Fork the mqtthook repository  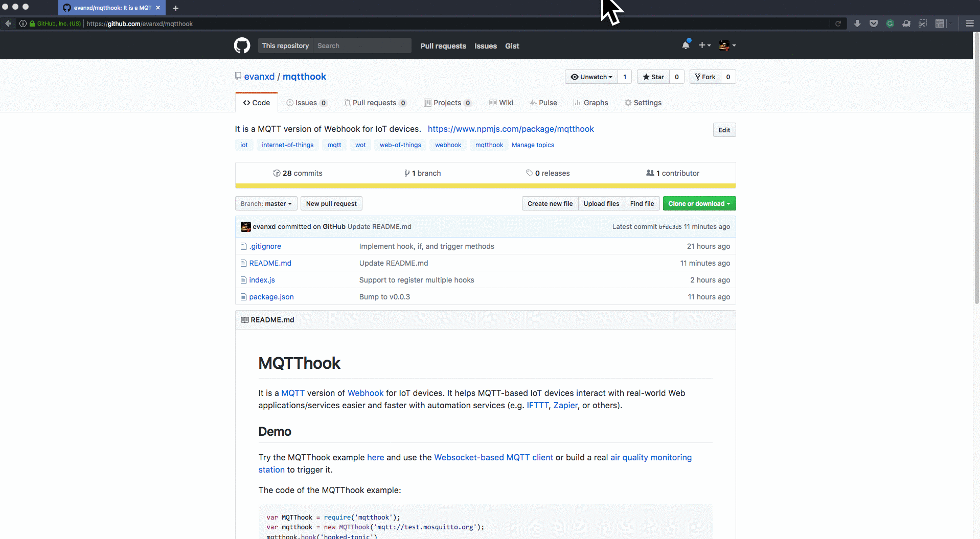705,77
